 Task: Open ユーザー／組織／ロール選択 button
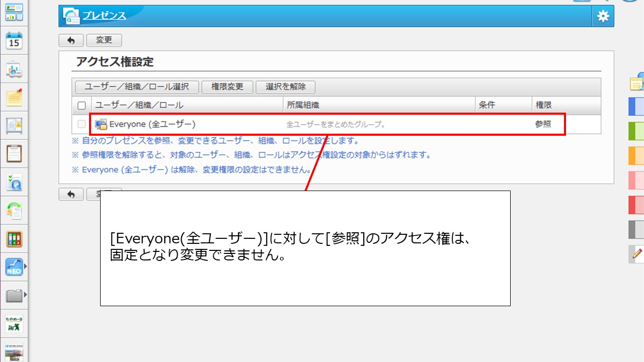pyautogui.click(x=137, y=86)
